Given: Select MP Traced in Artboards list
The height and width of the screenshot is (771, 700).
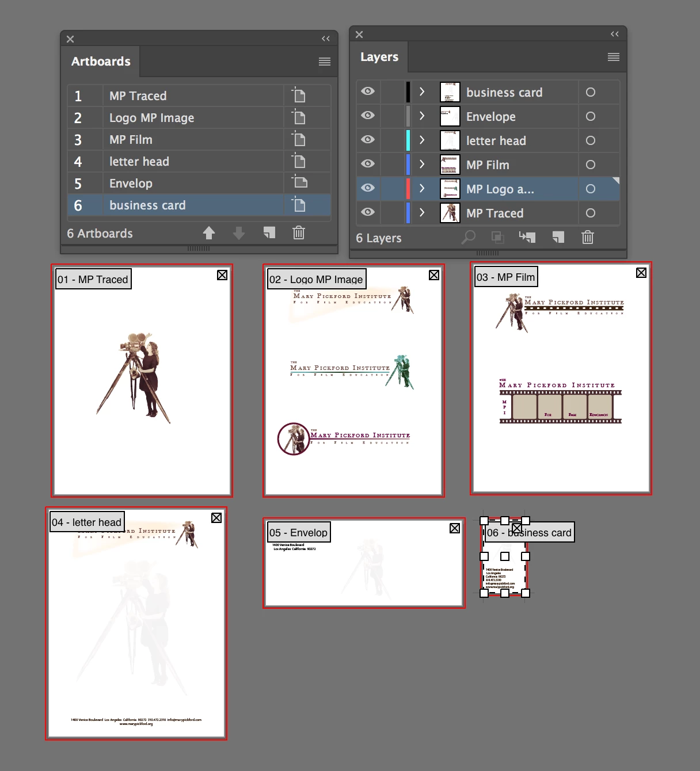Looking at the screenshot, I should tap(199, 96).
